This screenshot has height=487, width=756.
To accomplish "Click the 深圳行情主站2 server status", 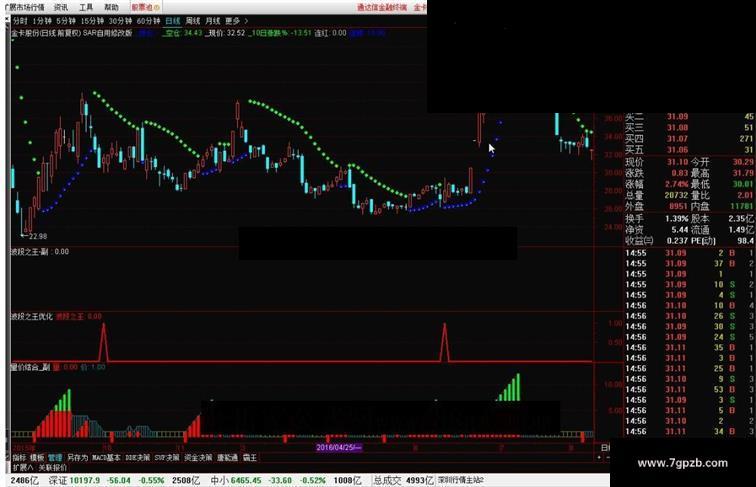I will click(460, 480).
